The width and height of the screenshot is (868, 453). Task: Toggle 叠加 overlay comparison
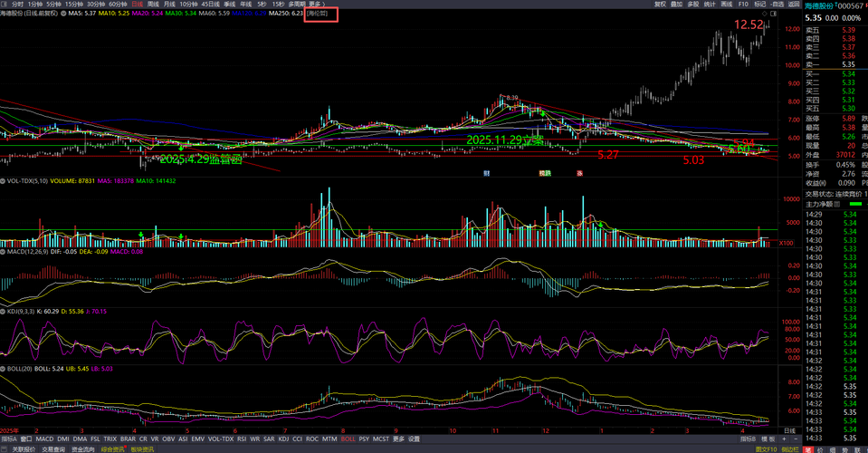(x=677, y=5)
